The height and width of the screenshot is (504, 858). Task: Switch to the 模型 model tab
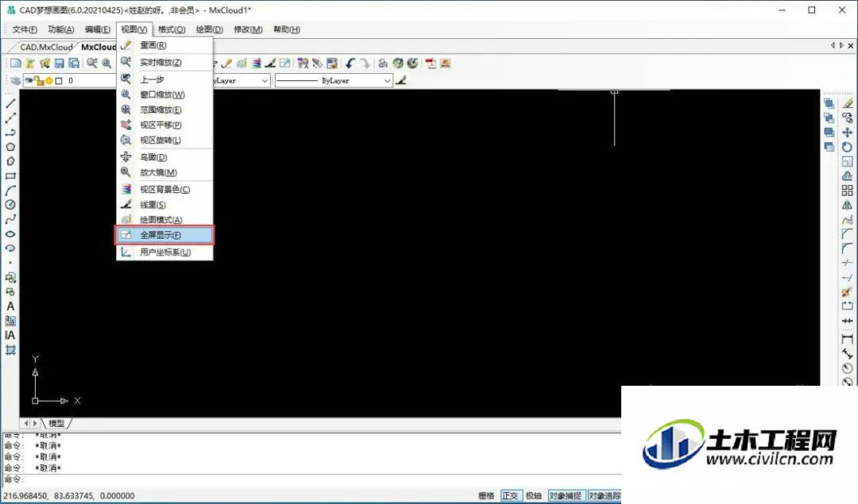[x=56, y=423]
